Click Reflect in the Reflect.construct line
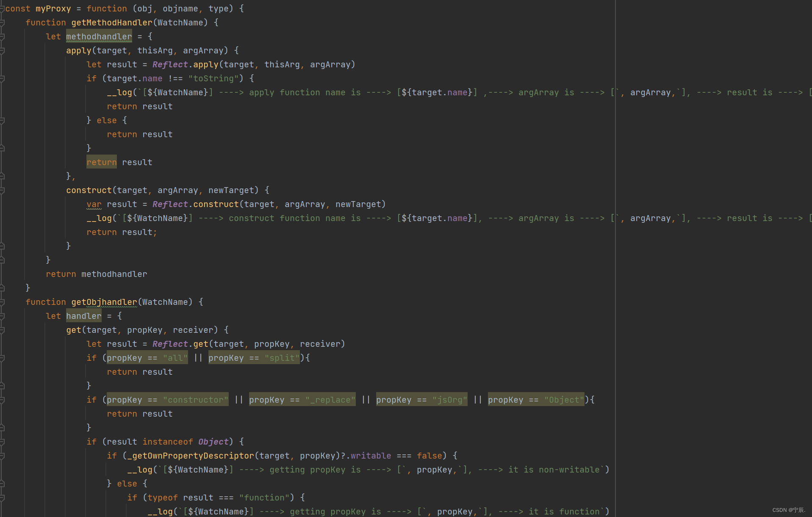 coord(170,204)
